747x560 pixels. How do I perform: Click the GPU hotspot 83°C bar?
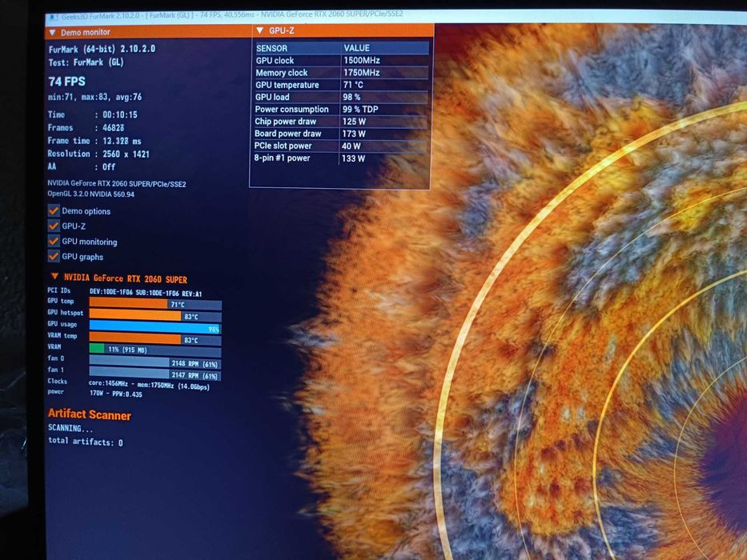[x=155, y=316]
